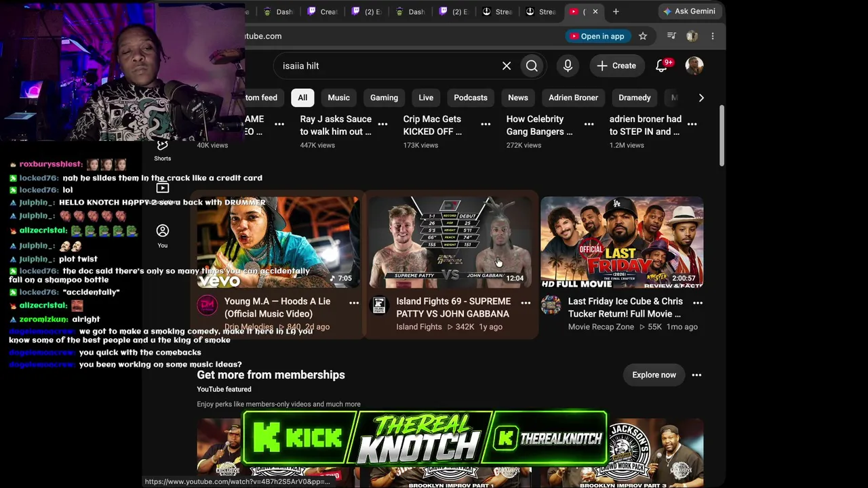Open Last Friday Ice Cube video title
Screen dimensions: 868x488
pos(625,308)
